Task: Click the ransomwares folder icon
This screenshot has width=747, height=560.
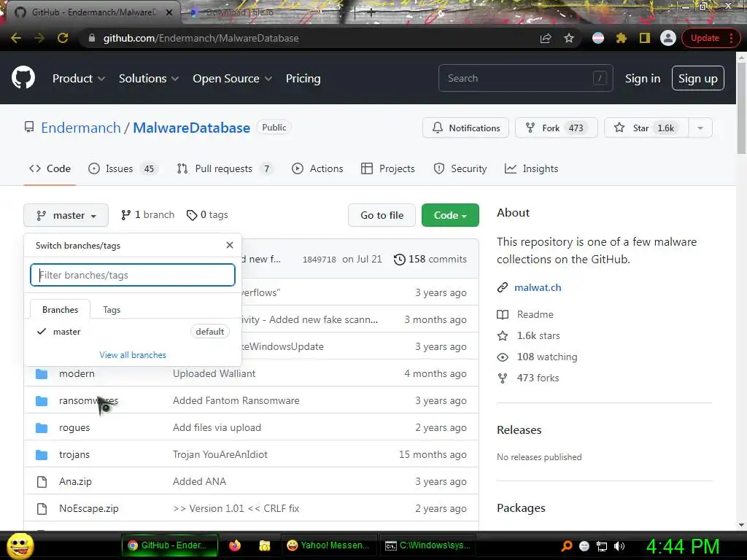Action: tap(42, 401)
